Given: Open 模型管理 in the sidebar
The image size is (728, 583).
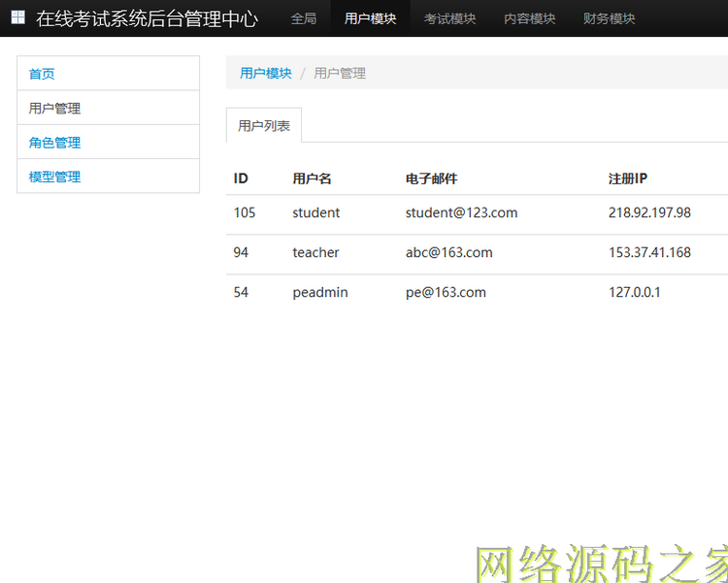Looking at the screenshot, I should point(108,177).
